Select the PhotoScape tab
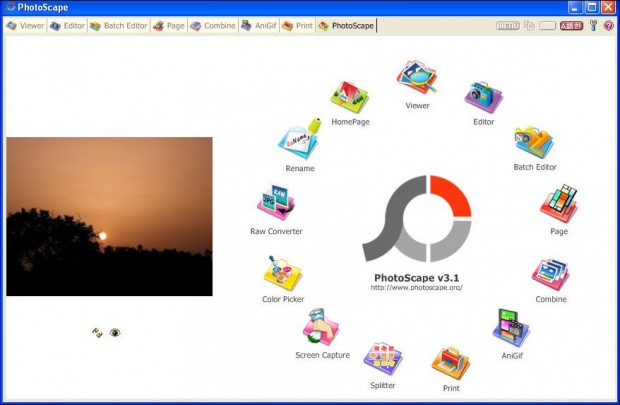 click(346, 26)
